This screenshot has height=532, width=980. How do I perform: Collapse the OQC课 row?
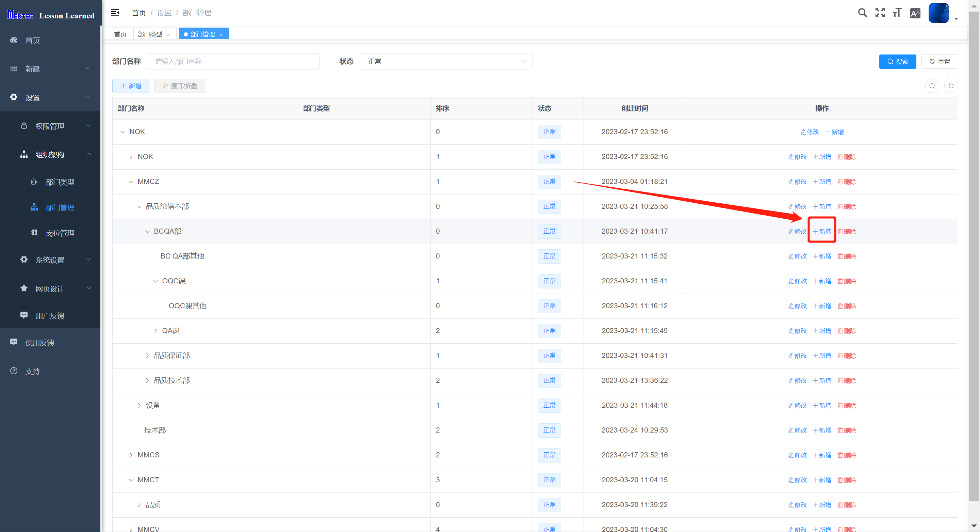(x=156, y=281)
